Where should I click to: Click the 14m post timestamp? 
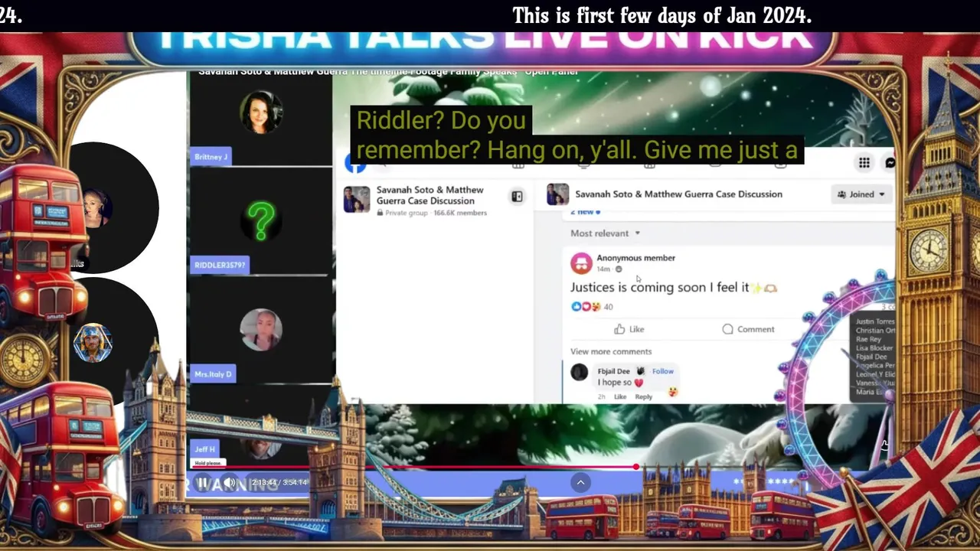603,269
